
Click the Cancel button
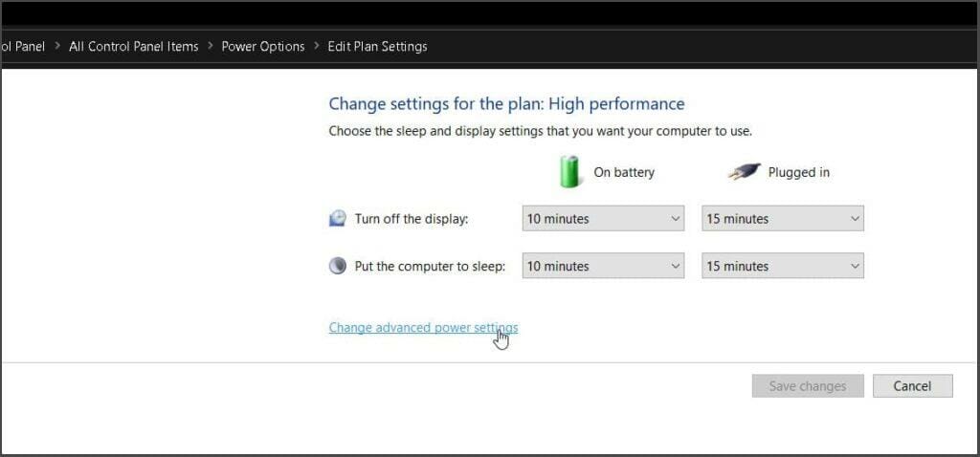[x=912, y=386]
